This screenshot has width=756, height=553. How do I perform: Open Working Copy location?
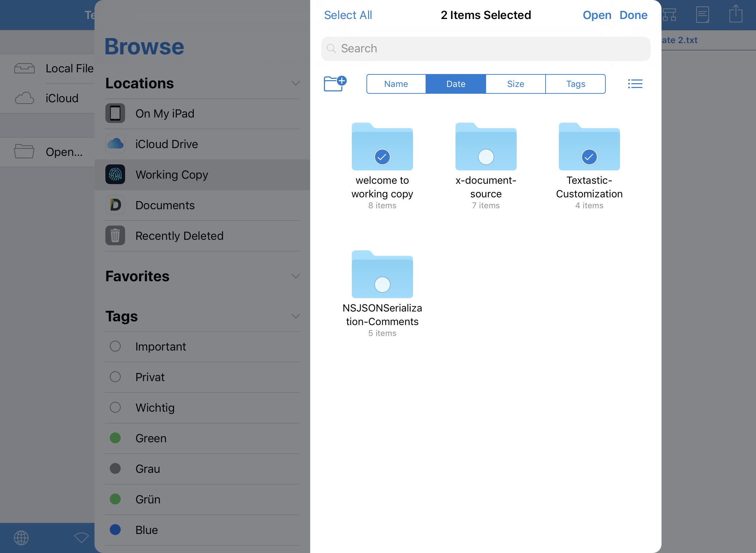click(x=202, y=175)
